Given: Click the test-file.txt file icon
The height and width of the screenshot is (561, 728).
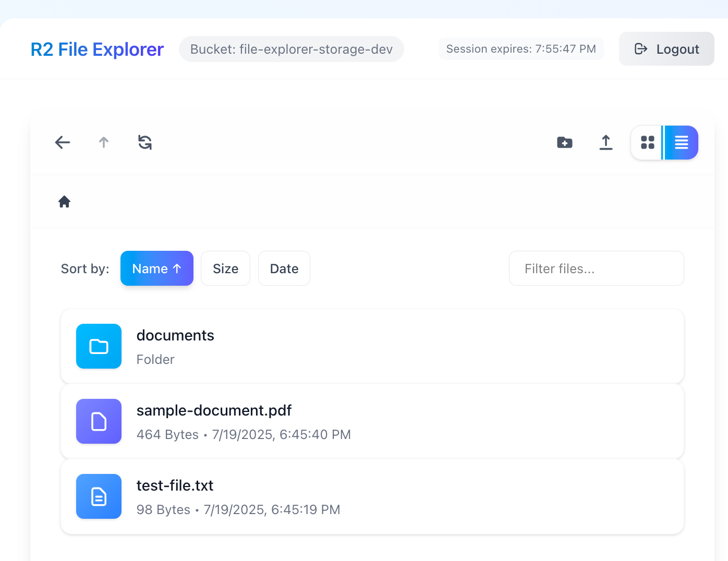Looking at the screenshot, I should (x=99, y=496).
